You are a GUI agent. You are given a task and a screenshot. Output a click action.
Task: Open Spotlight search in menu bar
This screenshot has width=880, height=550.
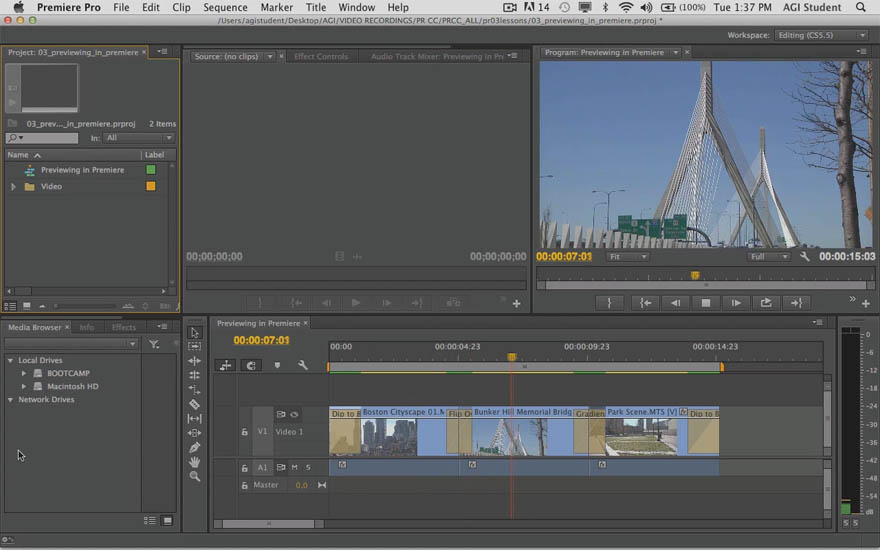point(860,7)
